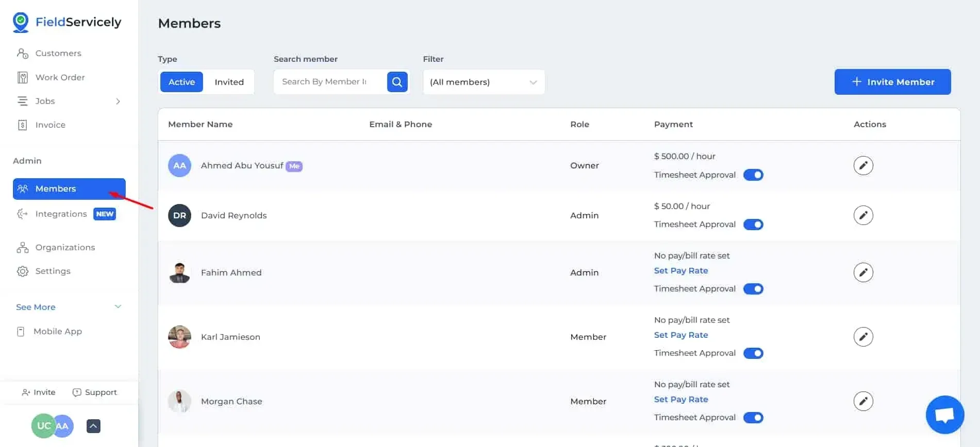Open the (All members) filter dropdown
980x447 pixels.
(x=483, y=82)
